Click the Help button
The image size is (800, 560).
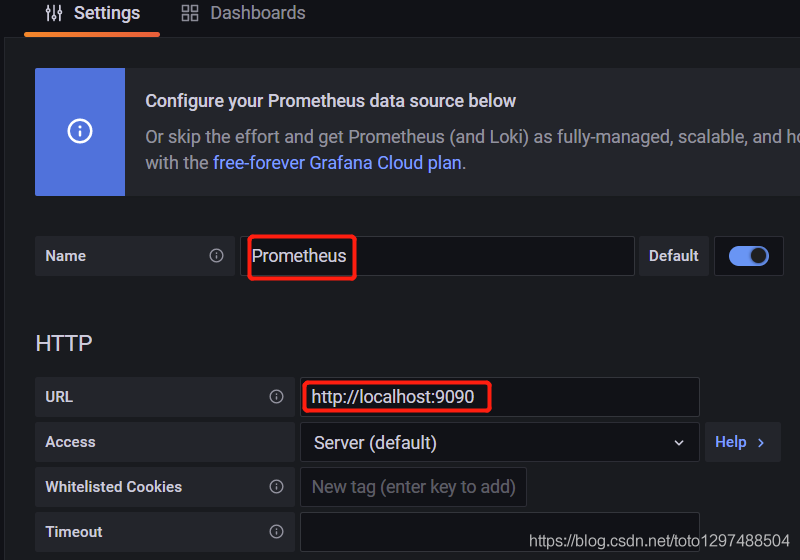[742, 442]
